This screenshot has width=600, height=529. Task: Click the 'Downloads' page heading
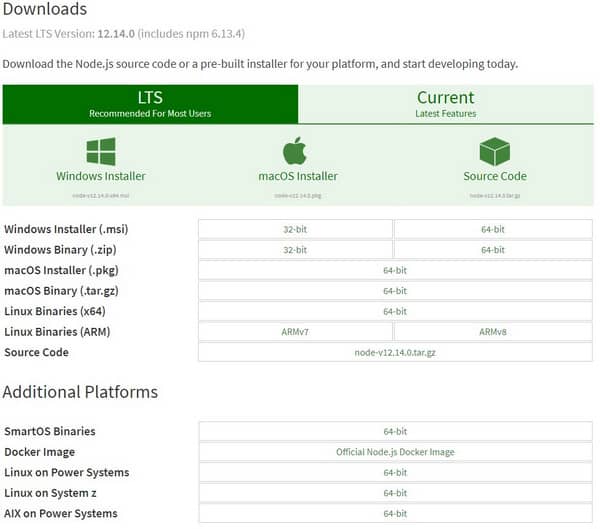(45, 9)
